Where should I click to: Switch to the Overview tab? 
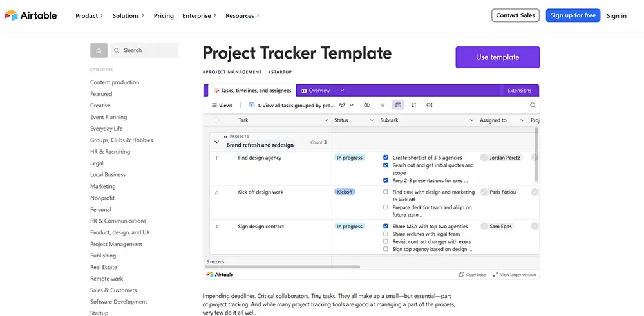click(316, 90)
